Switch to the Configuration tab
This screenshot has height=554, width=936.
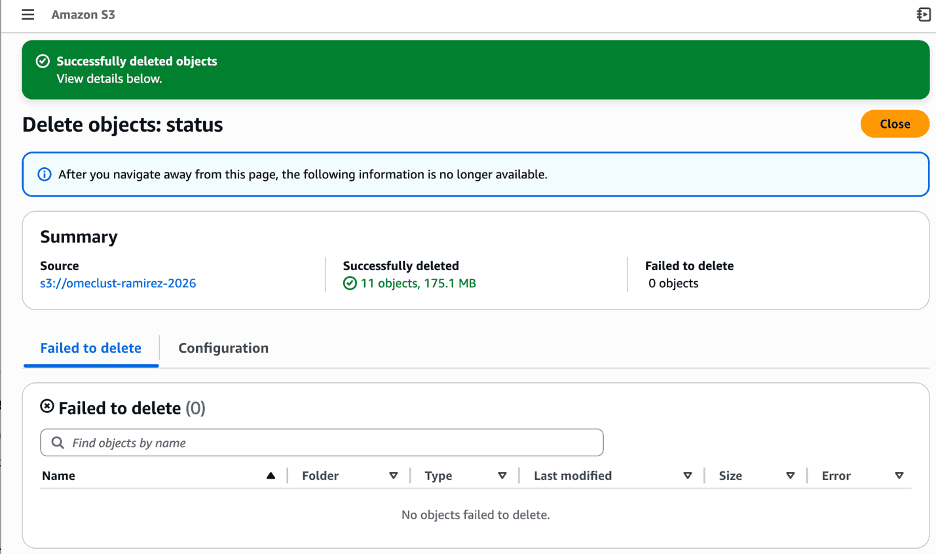tap(223, 348)
